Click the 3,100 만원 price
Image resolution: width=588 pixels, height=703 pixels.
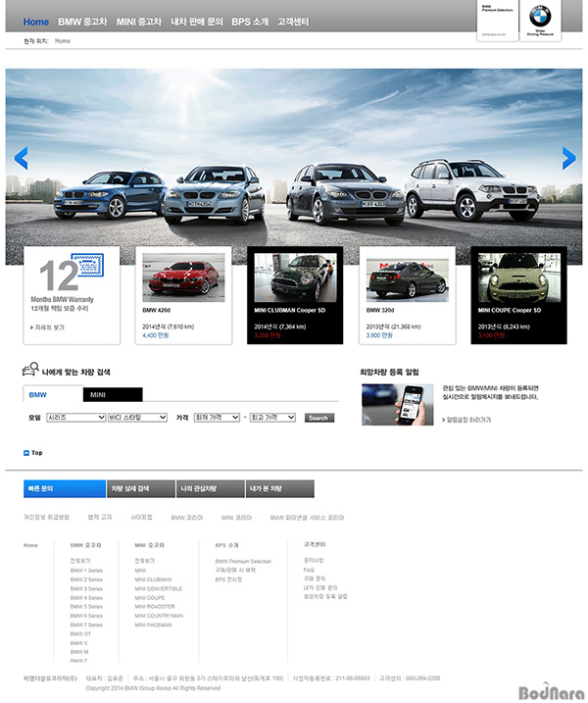[x=491, y=335]
